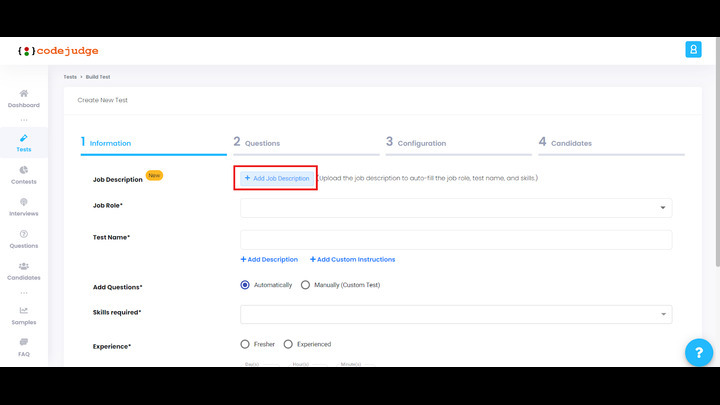Select the Tests pencil icon in sidebar

click(24, 138)
